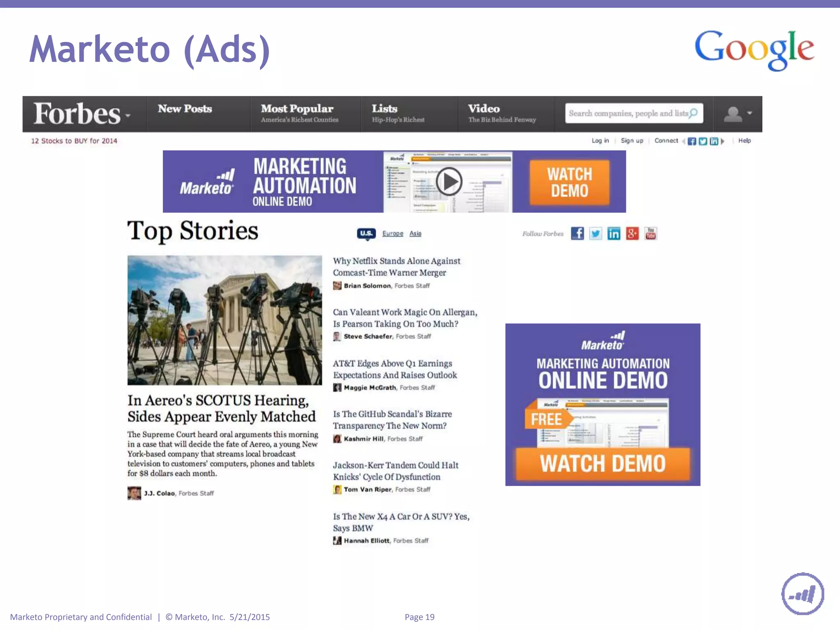
Task: Switch to the Europe edition
Action: [x=393, y=233]
